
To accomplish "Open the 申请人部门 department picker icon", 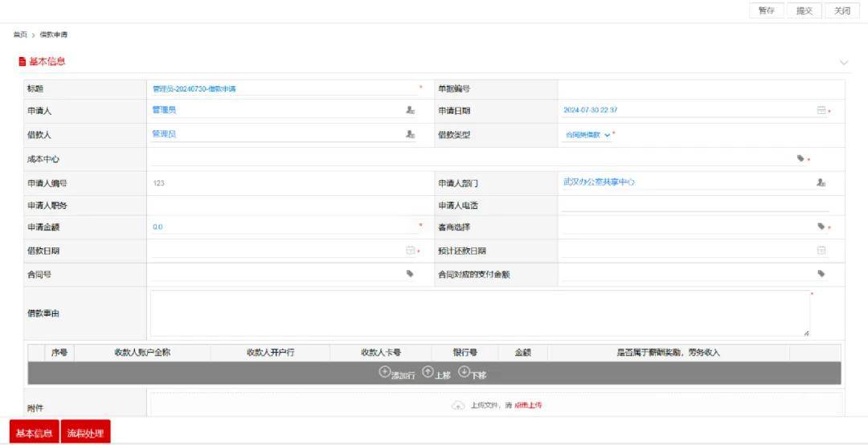I will pyautogui.click(x=821, y=183).
